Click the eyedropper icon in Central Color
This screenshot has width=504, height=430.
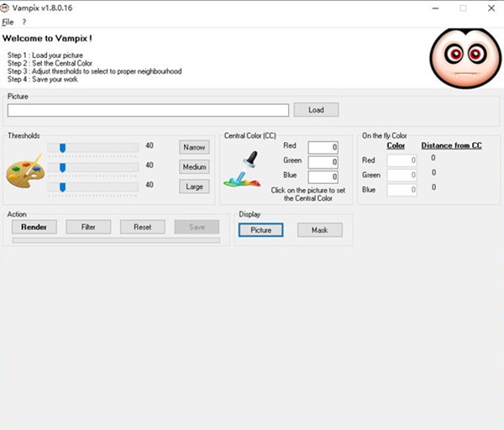click(x=243, y=170)
